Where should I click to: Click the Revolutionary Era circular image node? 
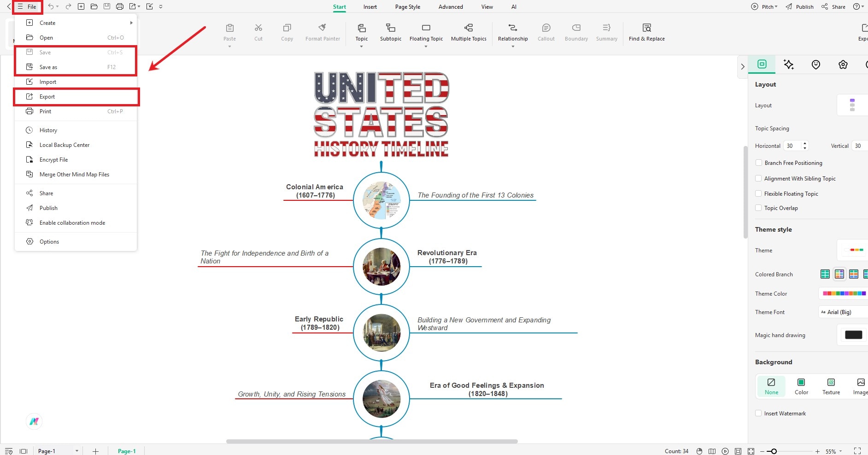coord(381,267)
